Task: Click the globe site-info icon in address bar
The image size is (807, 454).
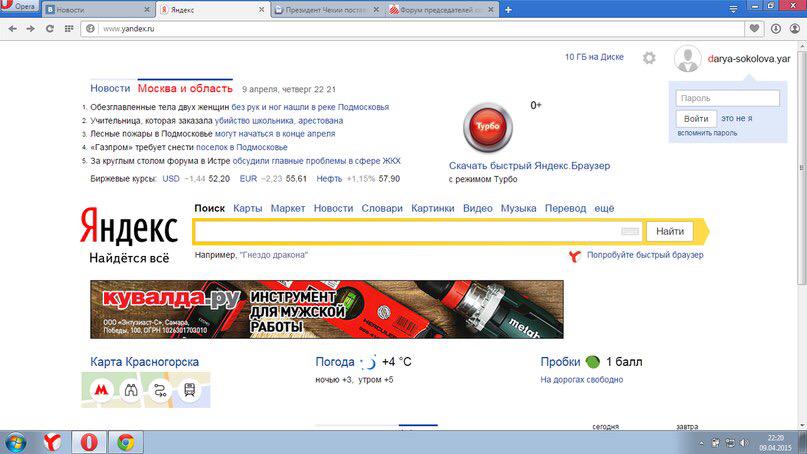Action: click(91, 29)
